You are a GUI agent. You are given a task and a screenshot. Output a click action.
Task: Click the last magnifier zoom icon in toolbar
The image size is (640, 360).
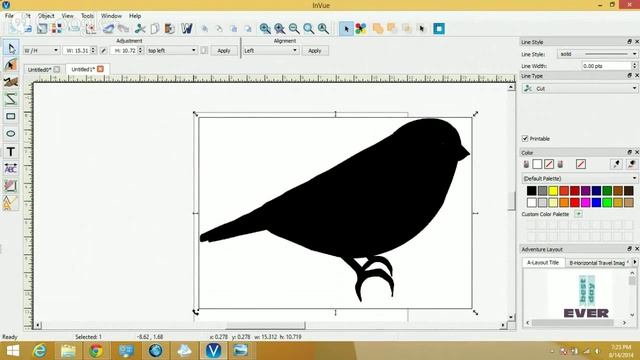coord(323,29)
